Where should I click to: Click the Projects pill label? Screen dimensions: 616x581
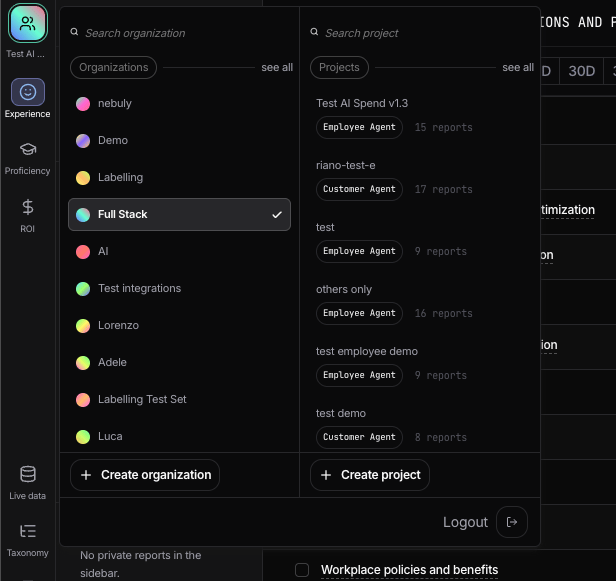[339, 68]
